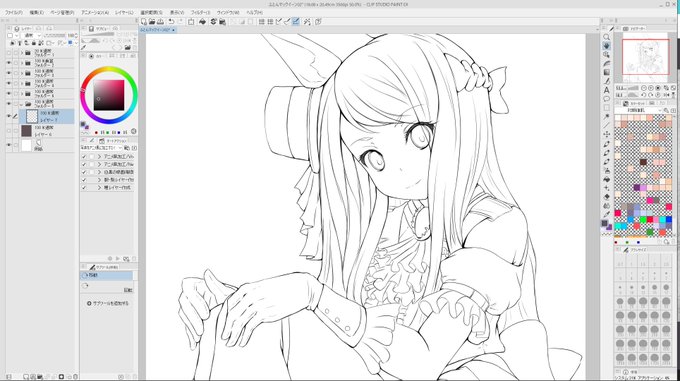Click the main/sub color indicator below the color wheel
The height and width of the screenshot is (381, 680).
pos(84,126)
